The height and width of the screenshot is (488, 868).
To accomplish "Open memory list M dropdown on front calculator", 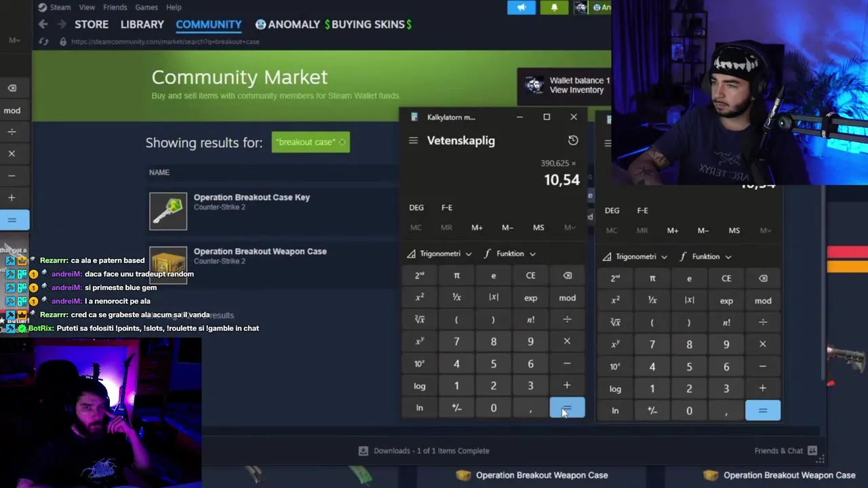I will click(570, 228).
